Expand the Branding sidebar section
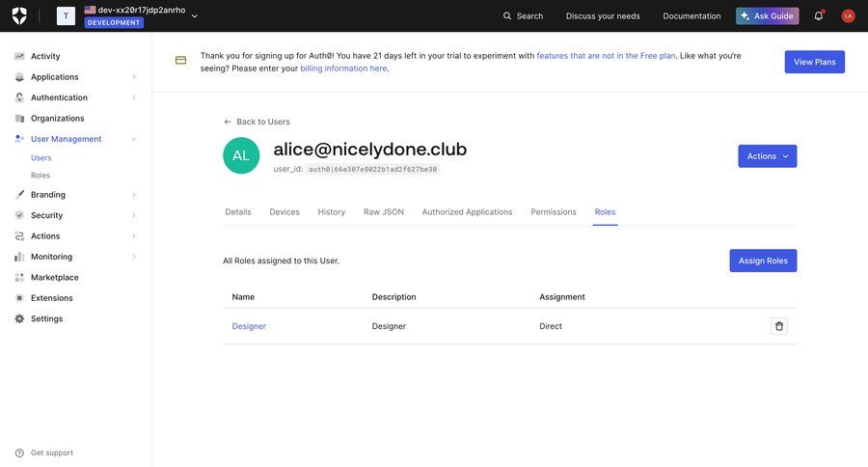 134,195
